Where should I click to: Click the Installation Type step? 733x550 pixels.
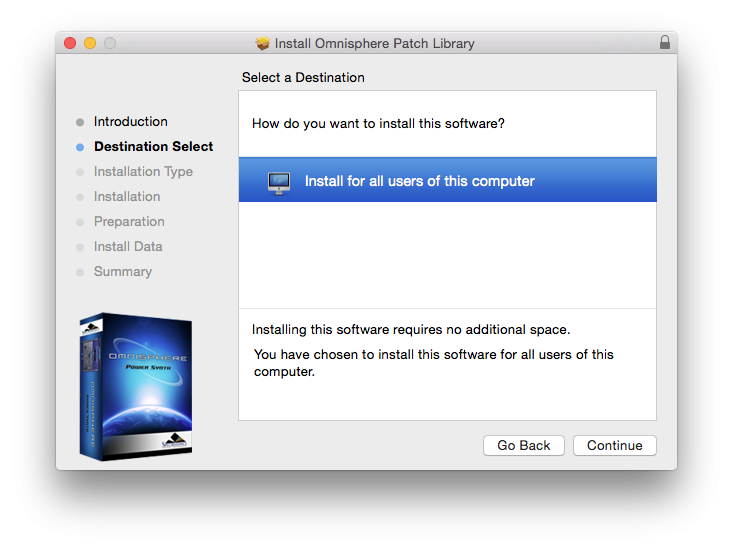[x=143, y=171]
